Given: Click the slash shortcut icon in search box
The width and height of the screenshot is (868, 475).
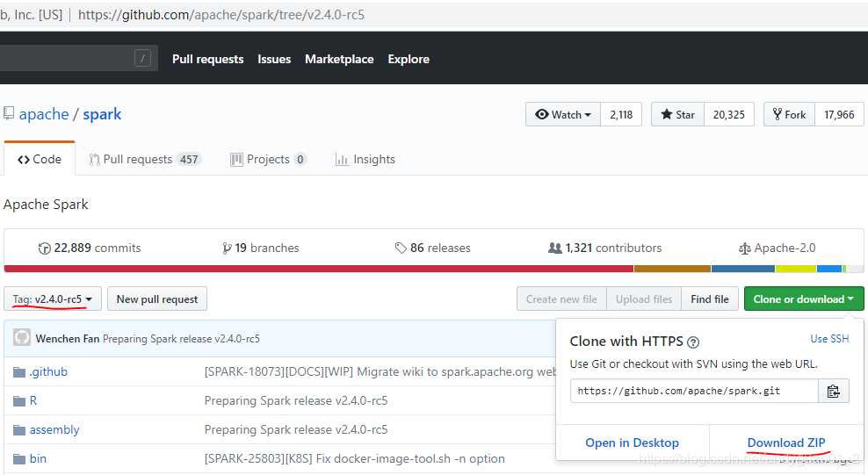Looking at the screenshot, I should click(x=142, y=57).
